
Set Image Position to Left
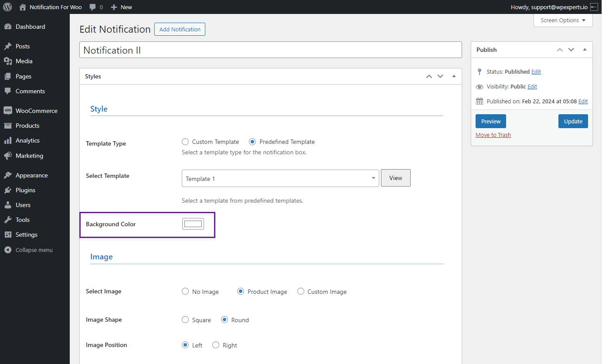point(185,345)
